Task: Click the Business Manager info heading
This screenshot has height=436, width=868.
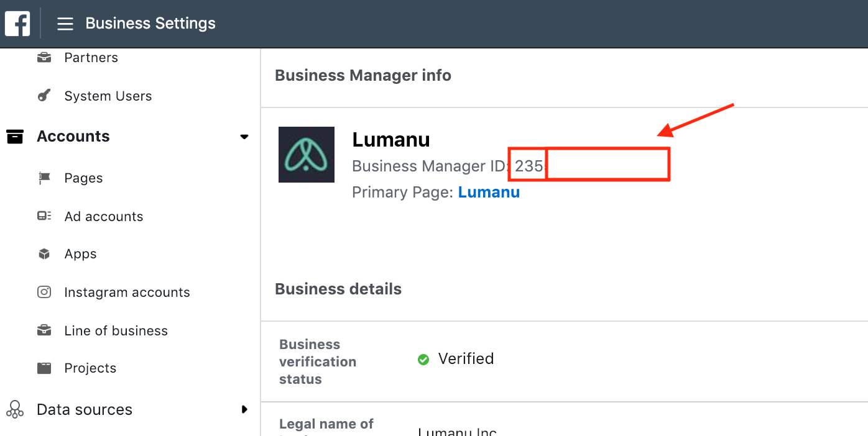Action: 363,75
